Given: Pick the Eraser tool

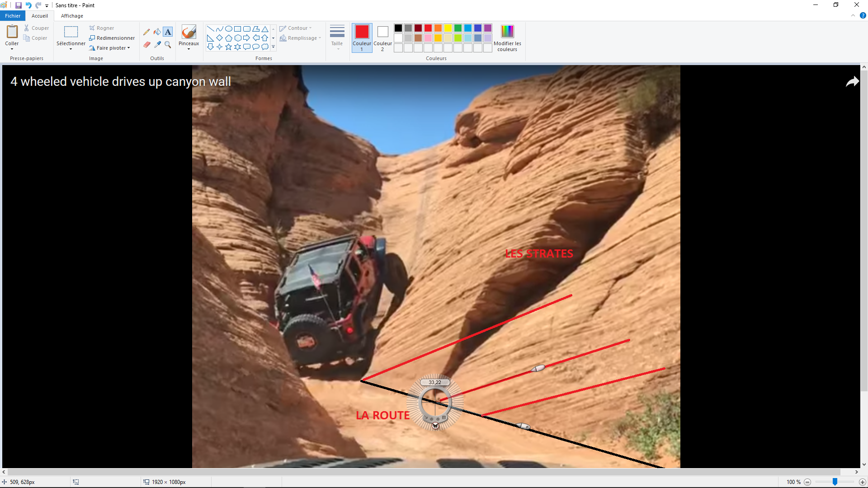Looking at the screenshot, I should 146,45.
